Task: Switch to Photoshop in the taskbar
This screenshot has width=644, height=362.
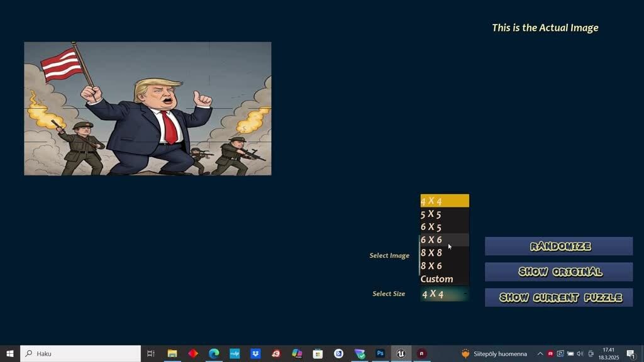Action: pos(380,354)
